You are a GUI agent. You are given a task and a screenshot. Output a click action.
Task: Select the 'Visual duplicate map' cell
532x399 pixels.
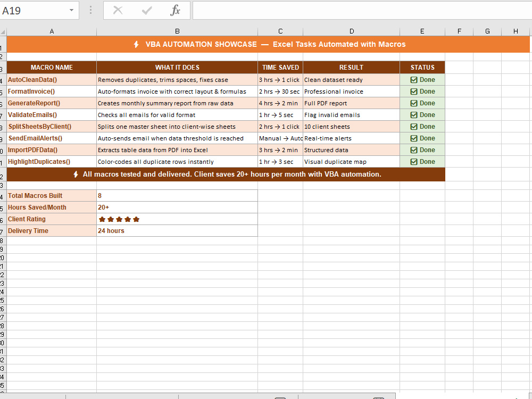click(x=352, y=162)
